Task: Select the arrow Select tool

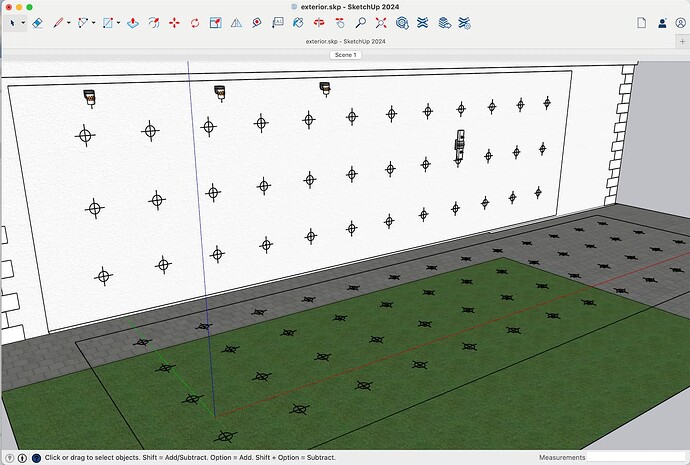Action: click(12, 23)
